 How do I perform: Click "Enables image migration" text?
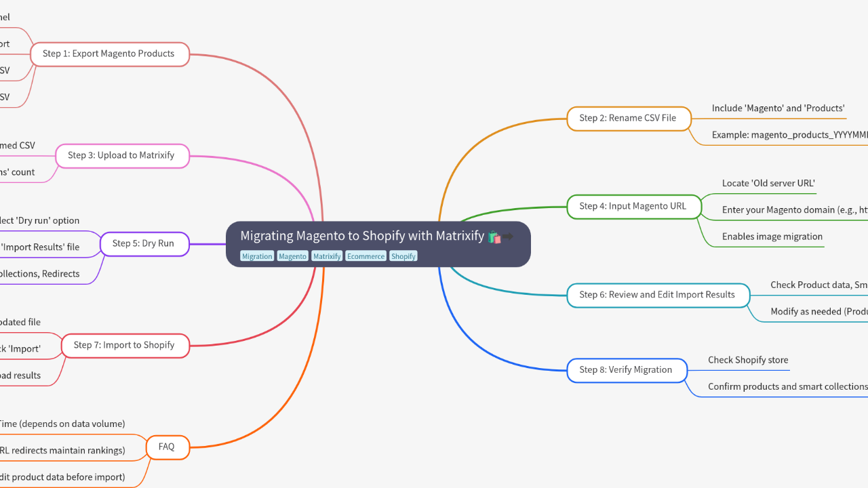(x=772, y=237)
